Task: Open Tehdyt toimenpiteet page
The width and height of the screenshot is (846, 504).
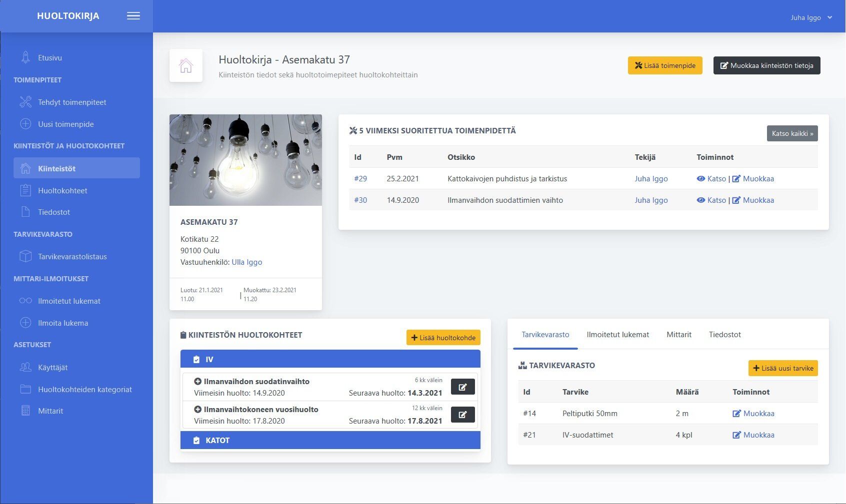Action: pyautogui.click(x=72, y=102)
